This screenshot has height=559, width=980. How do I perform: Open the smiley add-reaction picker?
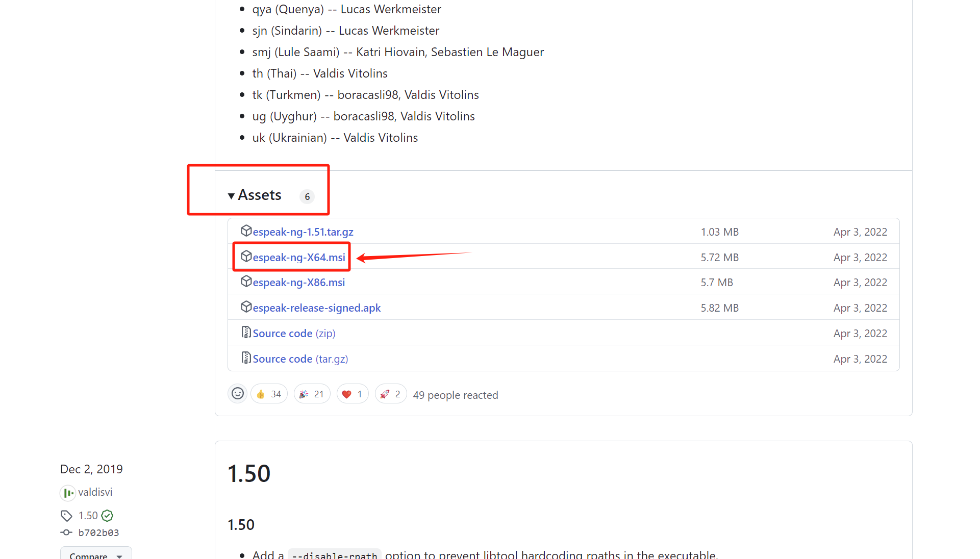(x=237, y=394)
